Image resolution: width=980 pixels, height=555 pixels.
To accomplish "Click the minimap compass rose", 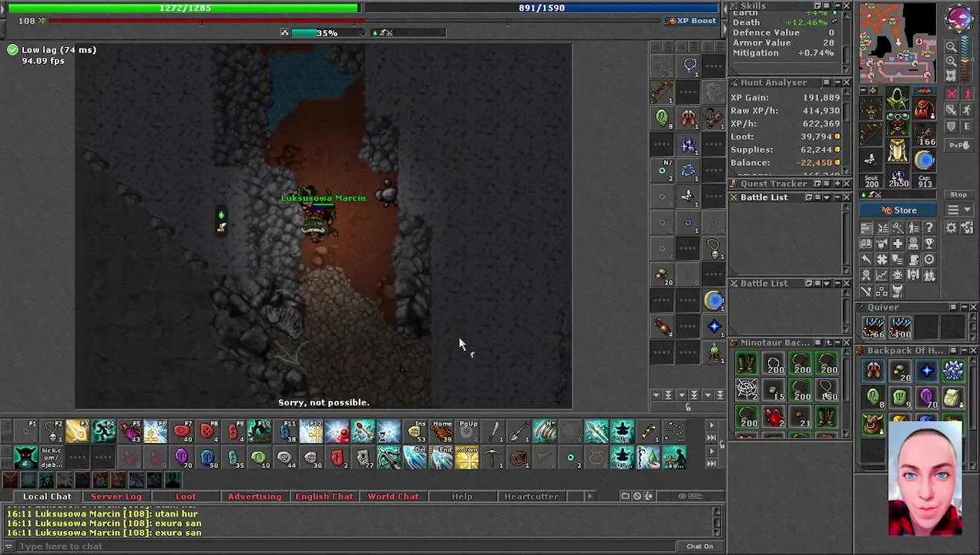I will point(959,18).
